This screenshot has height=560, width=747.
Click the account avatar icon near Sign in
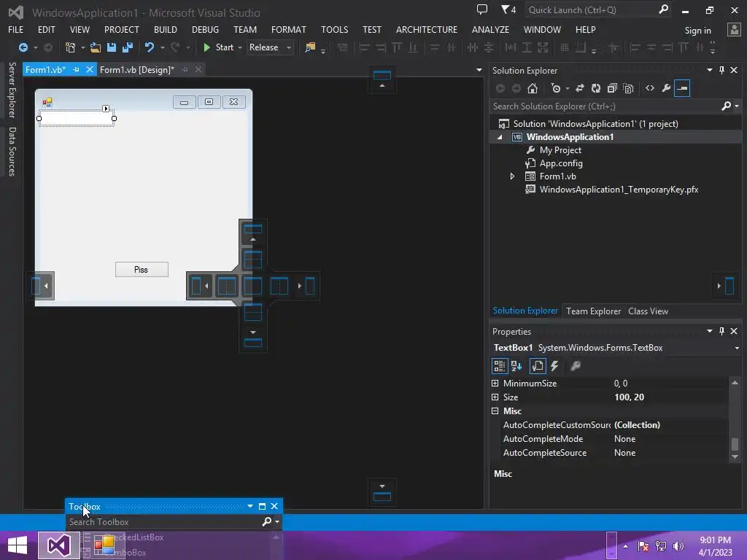point(734,29)
